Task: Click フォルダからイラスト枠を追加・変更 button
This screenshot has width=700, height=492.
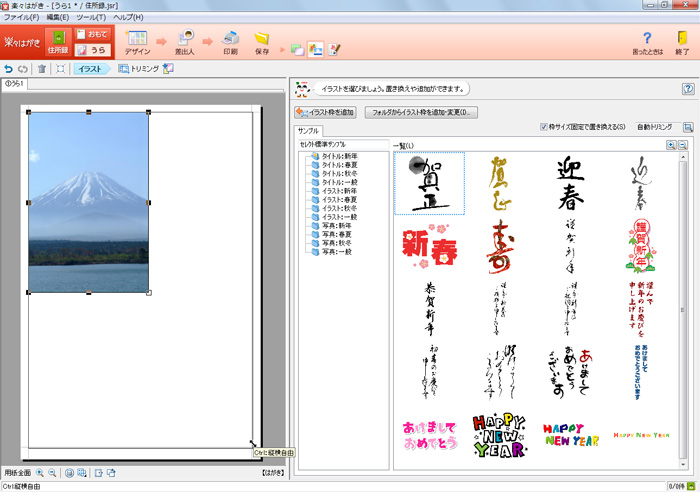Action: 422,112
